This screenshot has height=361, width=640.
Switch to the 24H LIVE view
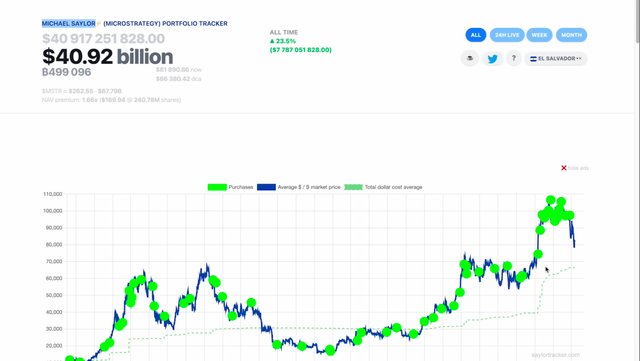pyautogui.click(x=507, y=35)
